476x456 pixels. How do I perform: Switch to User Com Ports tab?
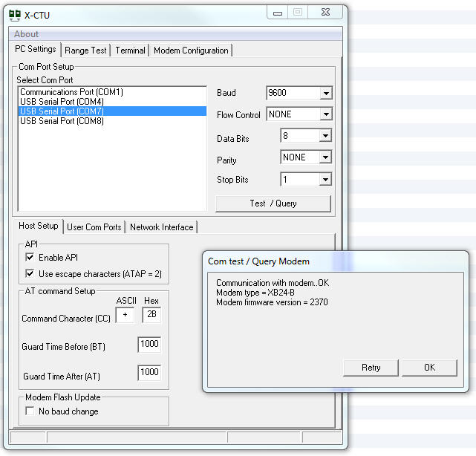pyautogui.click(x=94, y=227)
